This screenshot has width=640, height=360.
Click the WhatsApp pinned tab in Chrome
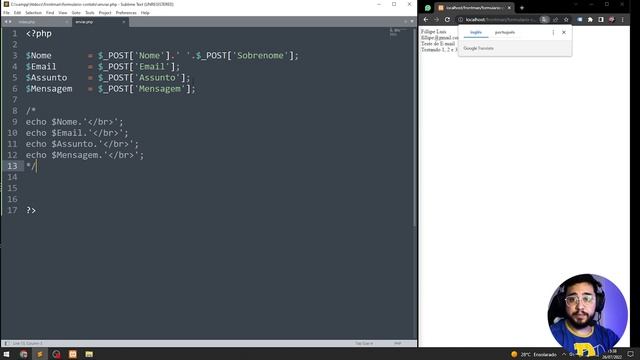pos(427,8)
